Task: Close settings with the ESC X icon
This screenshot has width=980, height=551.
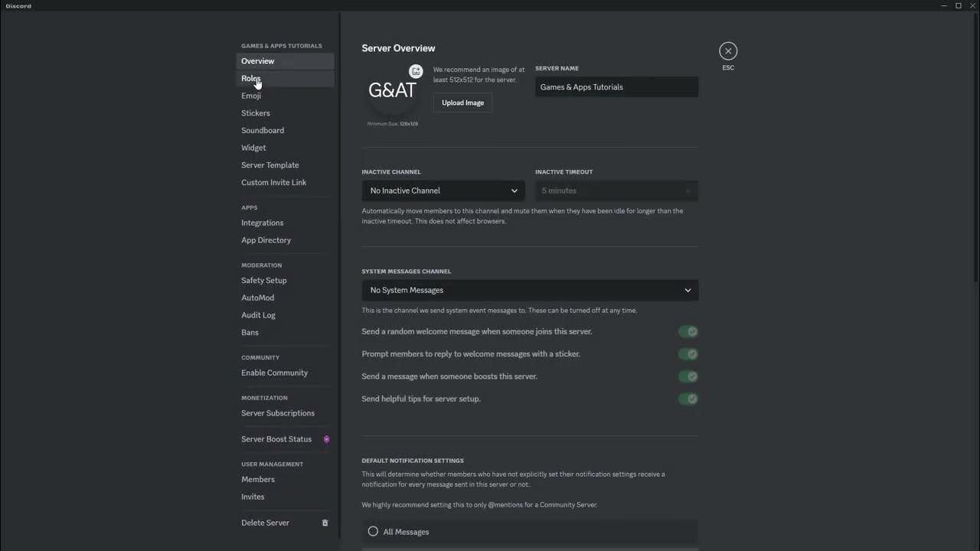Action: coord(728,51)
